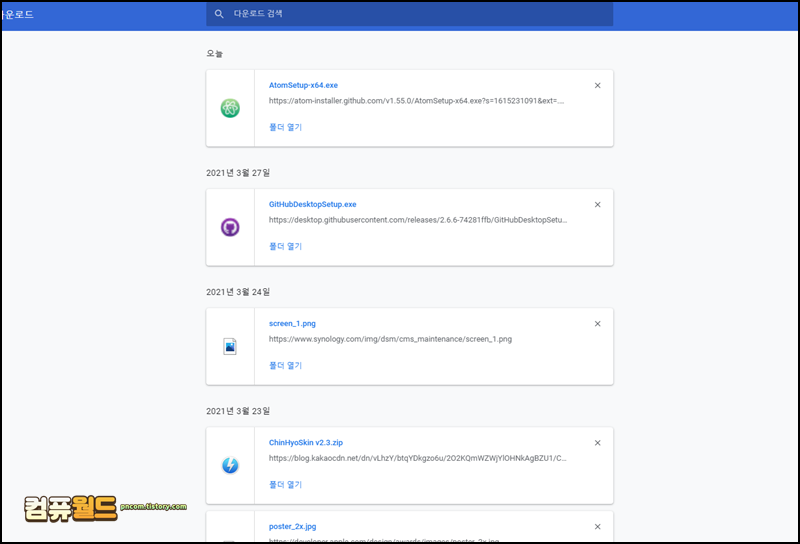
Task: Click the ChinHyoSkin zip file icon
Action: point(230,465)
